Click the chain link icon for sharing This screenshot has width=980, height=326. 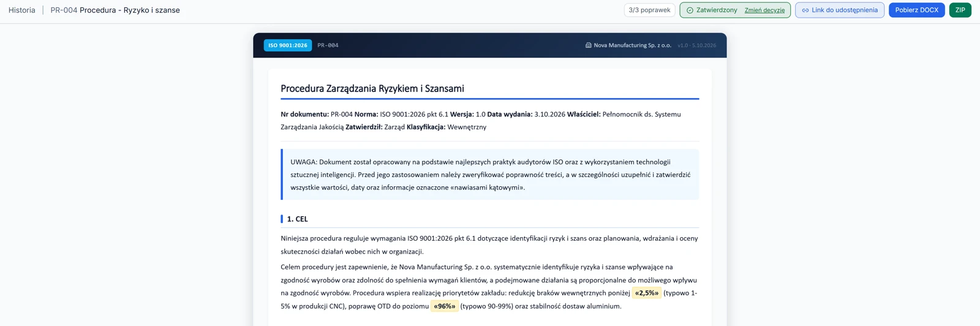[805, 10]
